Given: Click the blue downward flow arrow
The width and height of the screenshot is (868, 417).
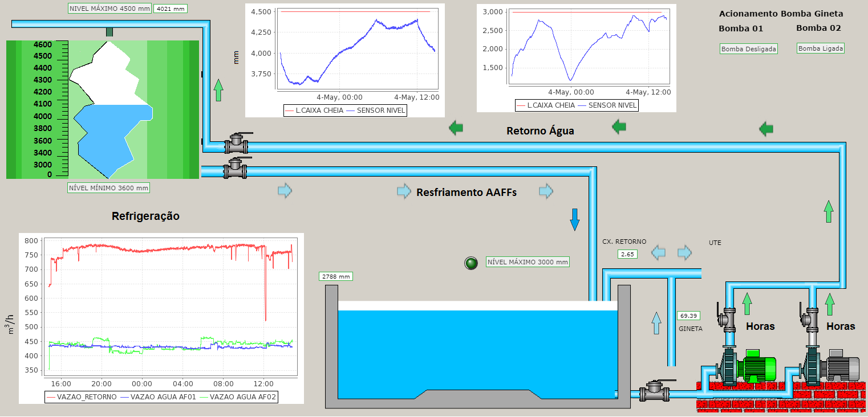Looking at the screenshot, I should (575, 220).
